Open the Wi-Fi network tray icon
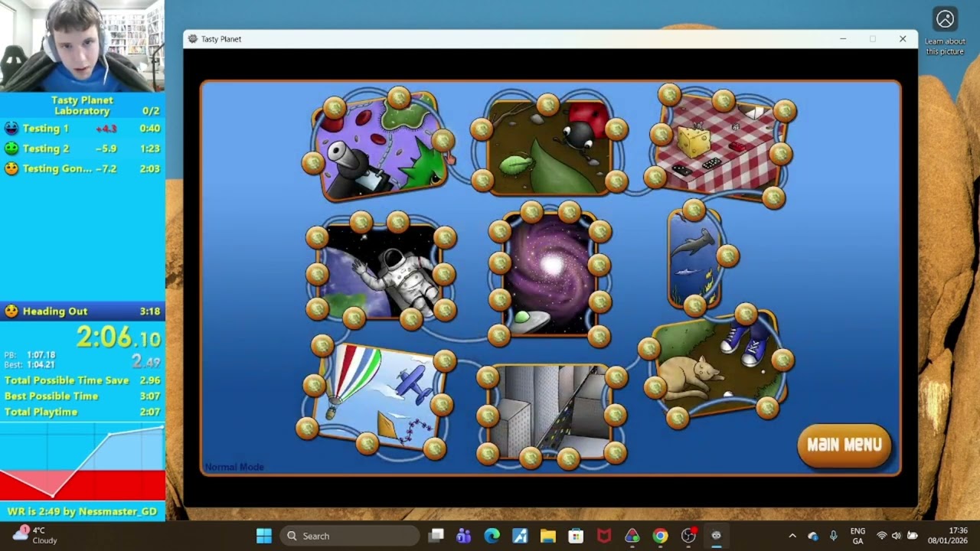Viewport: 980px width, 551px height. [x=881, y=536]
